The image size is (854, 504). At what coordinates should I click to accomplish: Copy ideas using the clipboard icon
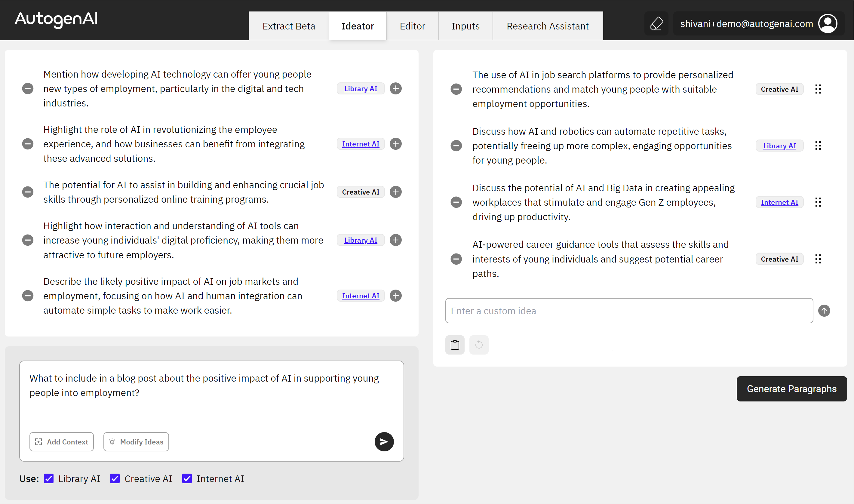455,345
